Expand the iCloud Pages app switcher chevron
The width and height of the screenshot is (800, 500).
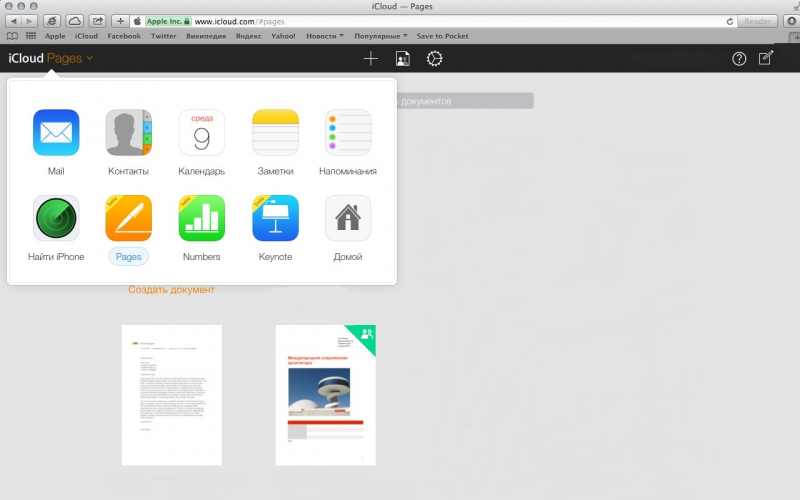(90, 58)
